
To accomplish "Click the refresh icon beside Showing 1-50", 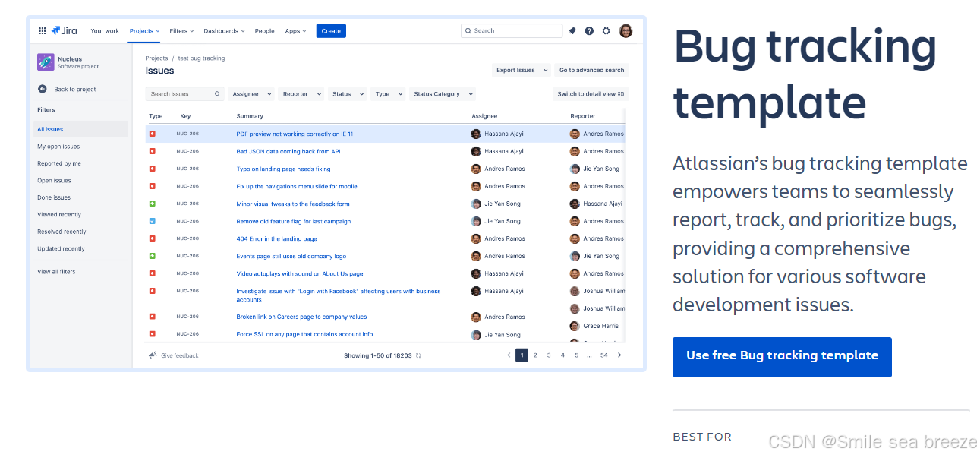I will coord(418,355).
